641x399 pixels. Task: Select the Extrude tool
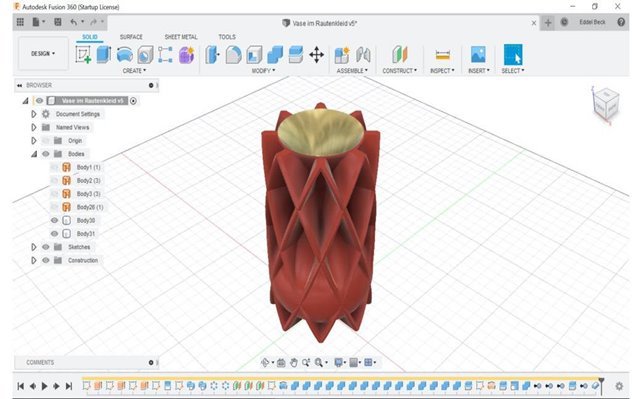pos(104,54)
